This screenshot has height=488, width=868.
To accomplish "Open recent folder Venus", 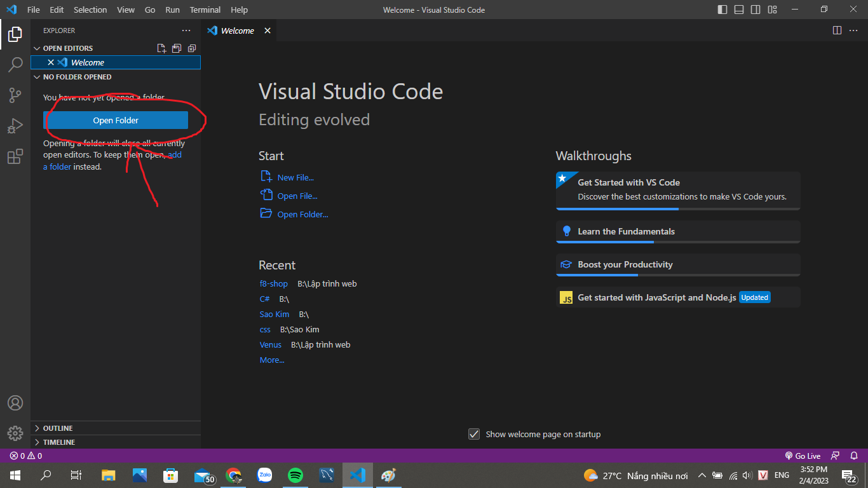I will click(271, 344).
